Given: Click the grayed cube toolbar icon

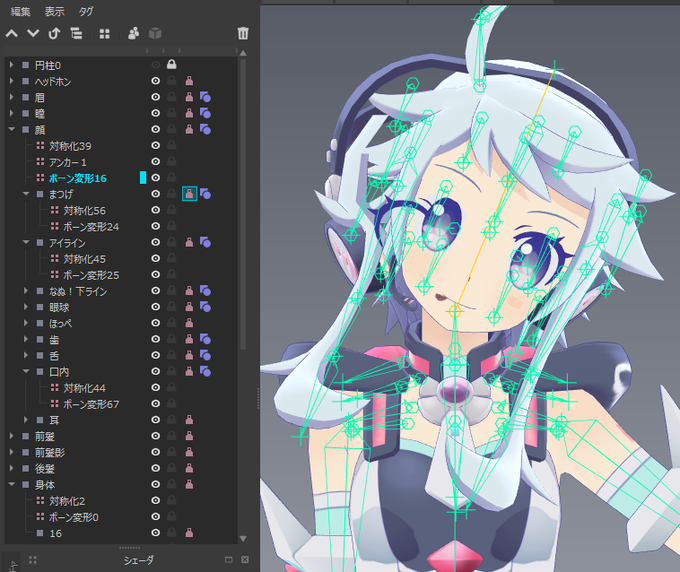Looking at the screenshot, I should click(155, 33).
